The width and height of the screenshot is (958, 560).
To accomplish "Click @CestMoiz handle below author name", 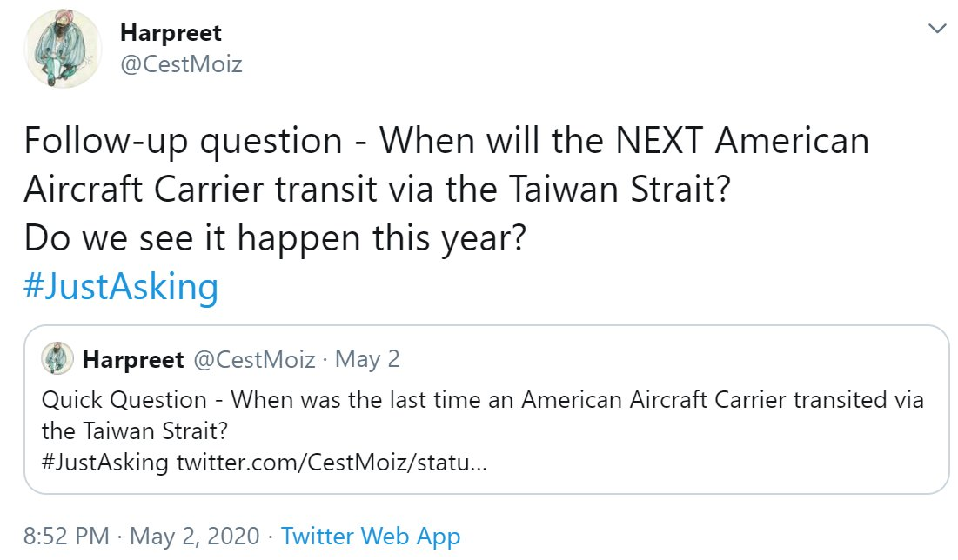I will [180, 65].
